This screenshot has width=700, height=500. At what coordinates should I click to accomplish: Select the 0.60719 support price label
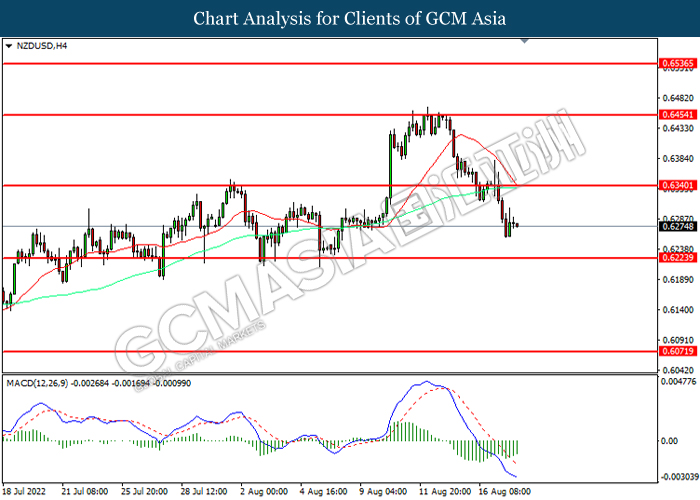click(x=678, y=351)
